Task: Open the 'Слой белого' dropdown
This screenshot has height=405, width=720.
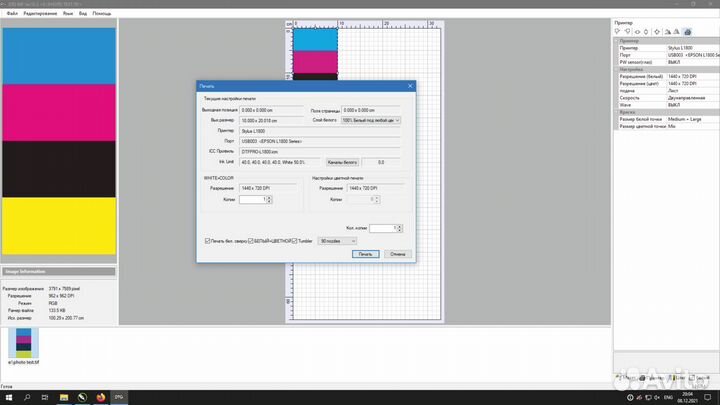Action: 371,120
